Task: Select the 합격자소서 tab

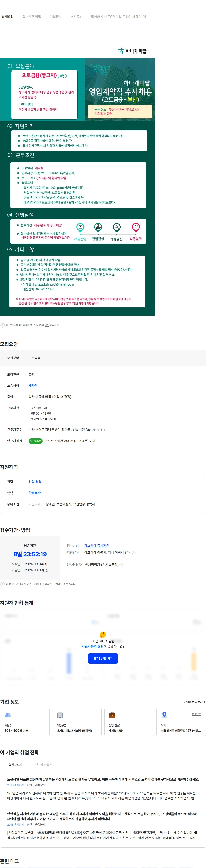Action: [x=15, y=765]
